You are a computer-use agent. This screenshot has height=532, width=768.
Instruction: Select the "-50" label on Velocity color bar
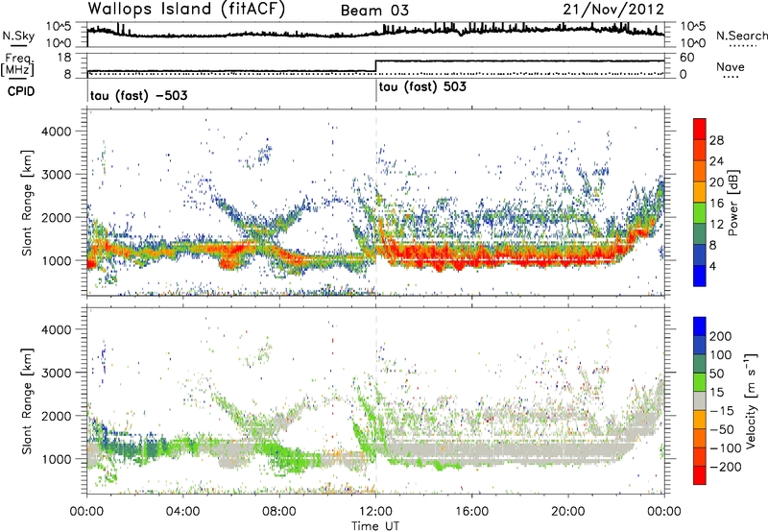(722, 429)
